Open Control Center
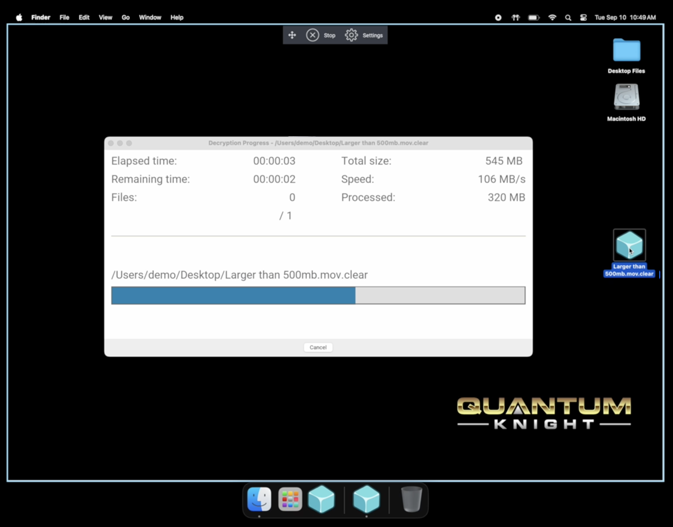 pos(583,18)
